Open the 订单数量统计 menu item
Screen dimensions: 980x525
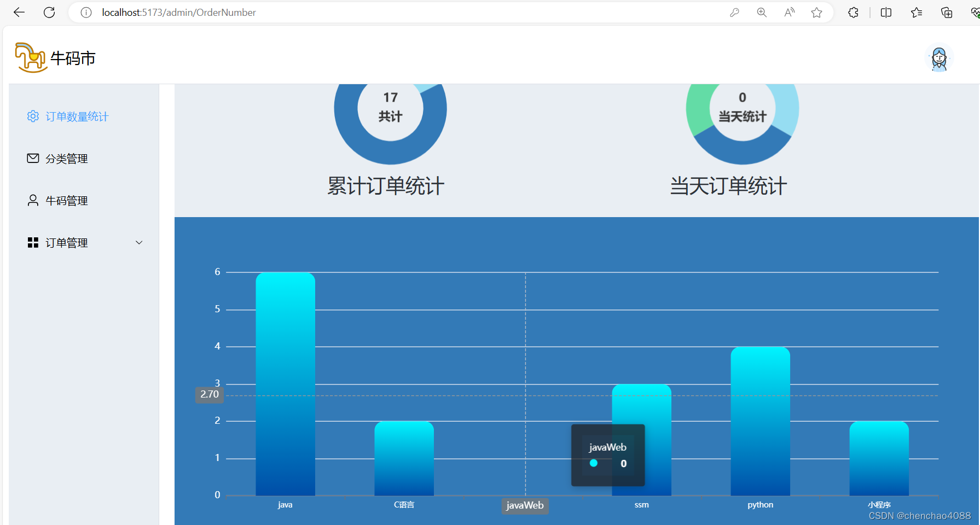[84, 116]
